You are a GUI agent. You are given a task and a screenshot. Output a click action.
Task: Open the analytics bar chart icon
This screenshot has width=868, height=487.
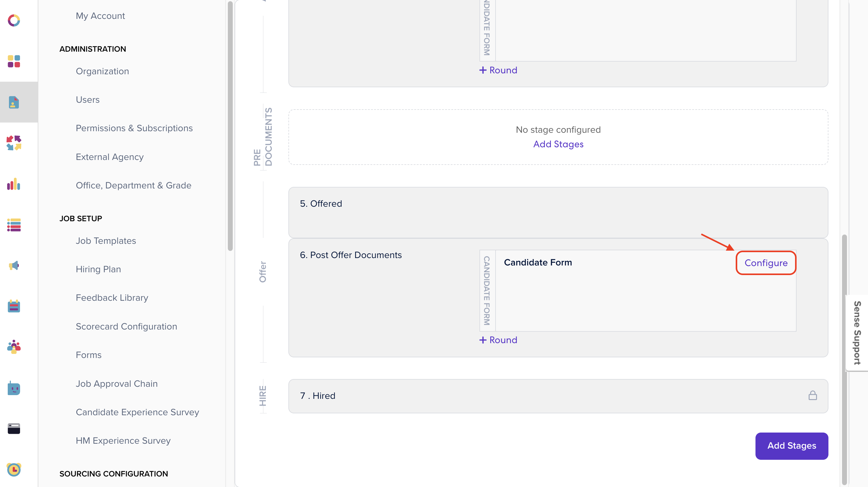coord(14,184)
